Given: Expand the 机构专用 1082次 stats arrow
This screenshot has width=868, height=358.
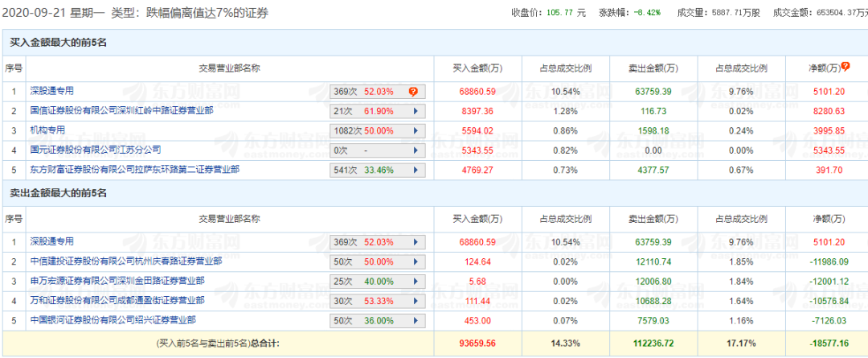Looking at the screenshot, I should pyautogui.click(x=416, y=130).
